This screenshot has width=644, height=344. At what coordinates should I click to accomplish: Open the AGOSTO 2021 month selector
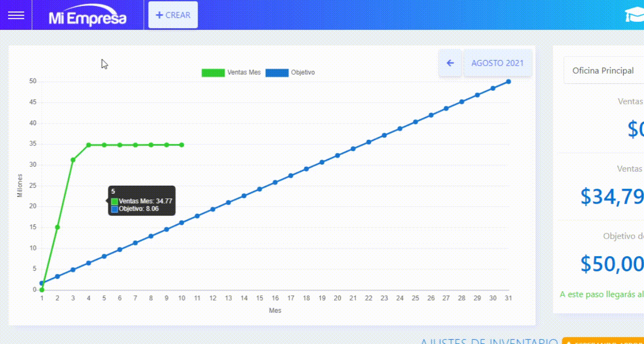point(498,63)
